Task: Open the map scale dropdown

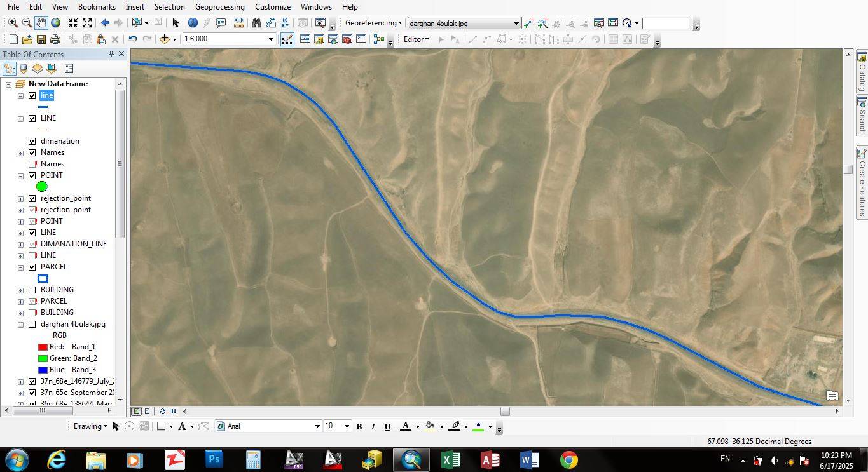Action: point(271,39)
